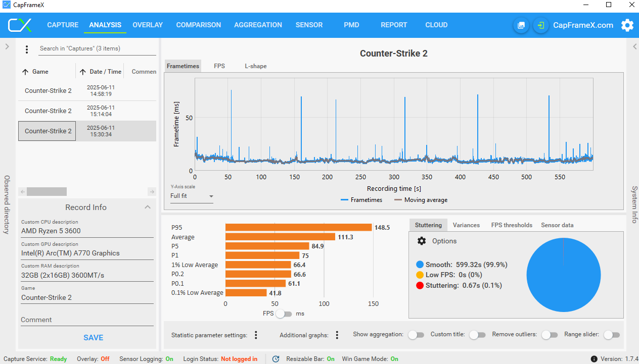Select the Counter-Strike 2 capture from 14:58:19

[87, 91]
